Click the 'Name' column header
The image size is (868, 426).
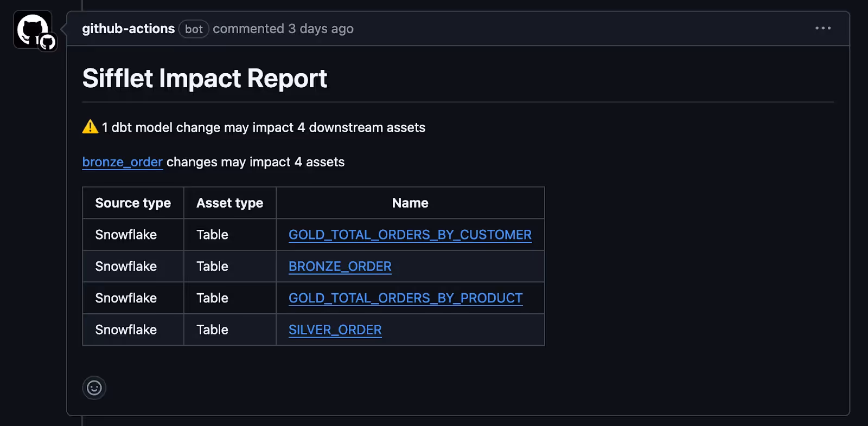point(410,203)
